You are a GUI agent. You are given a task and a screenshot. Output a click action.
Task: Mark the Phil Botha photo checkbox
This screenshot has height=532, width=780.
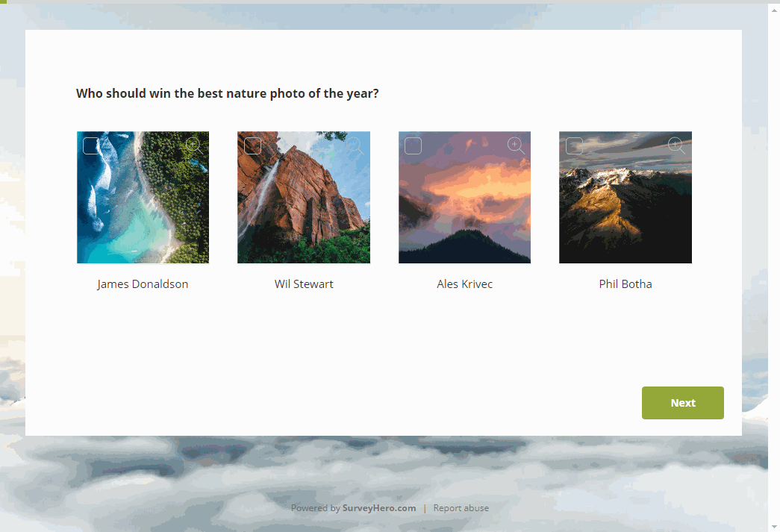pos(574,146)
